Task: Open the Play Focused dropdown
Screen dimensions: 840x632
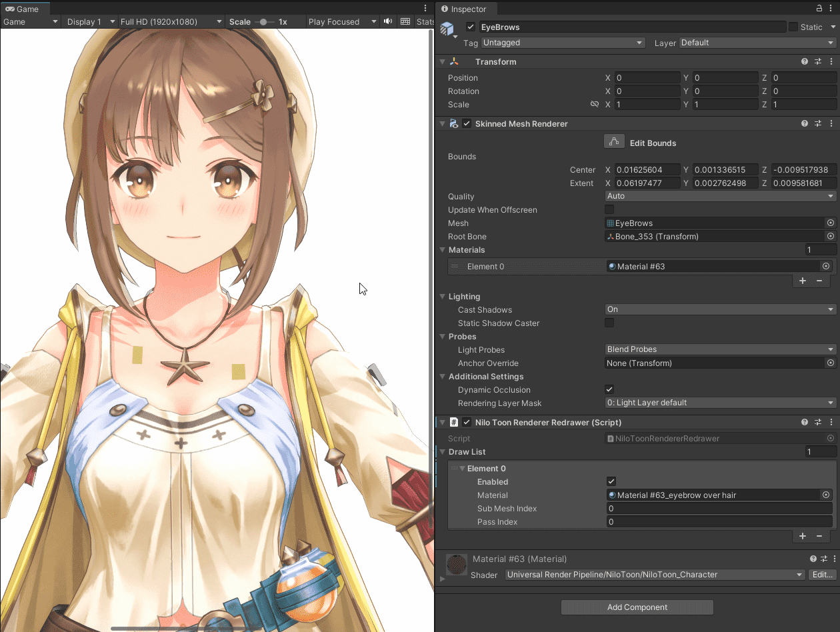Action: [342, 21]
